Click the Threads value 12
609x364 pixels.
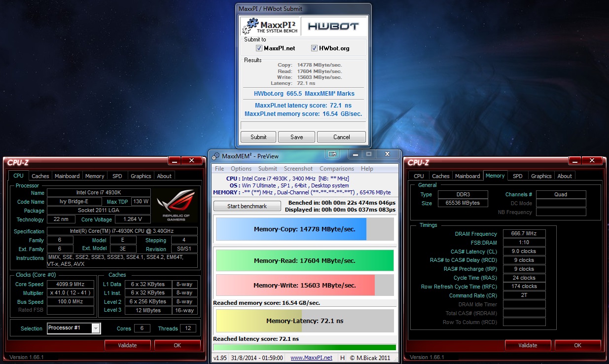tap(188, 328)
